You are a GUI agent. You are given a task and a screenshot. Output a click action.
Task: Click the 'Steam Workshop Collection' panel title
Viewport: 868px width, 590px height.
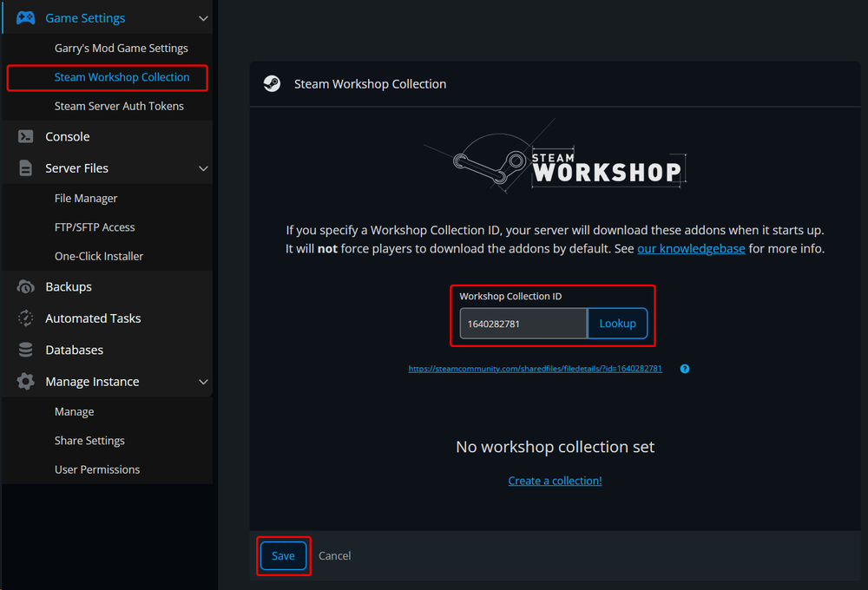[x=370, y=84]
